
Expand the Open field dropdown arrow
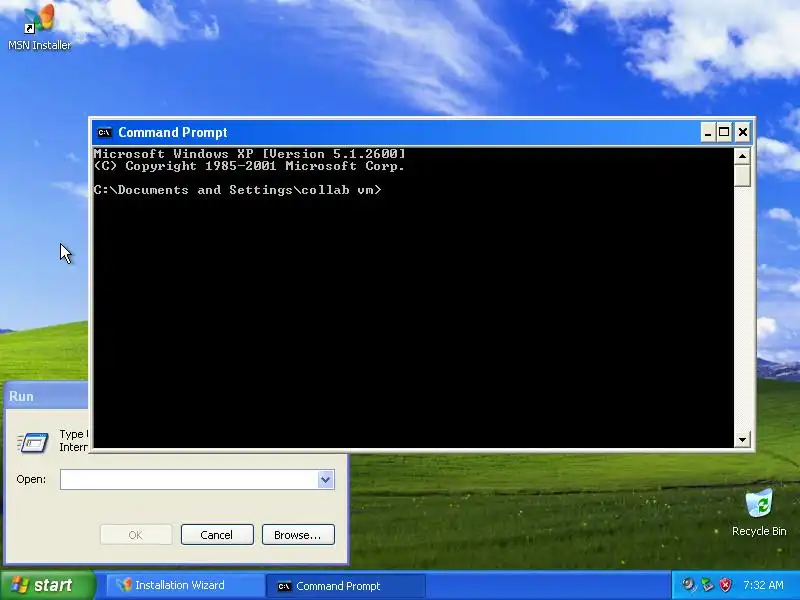(326, 480)
